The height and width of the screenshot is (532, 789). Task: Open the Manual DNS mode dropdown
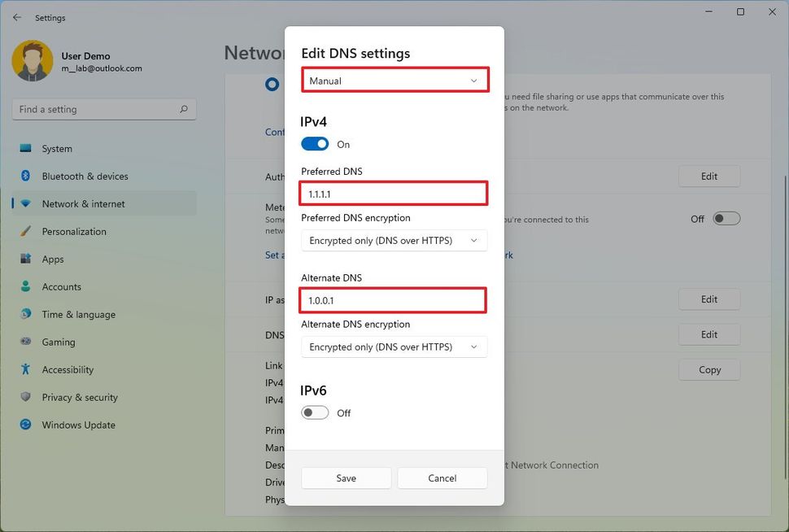click(394, 80)
